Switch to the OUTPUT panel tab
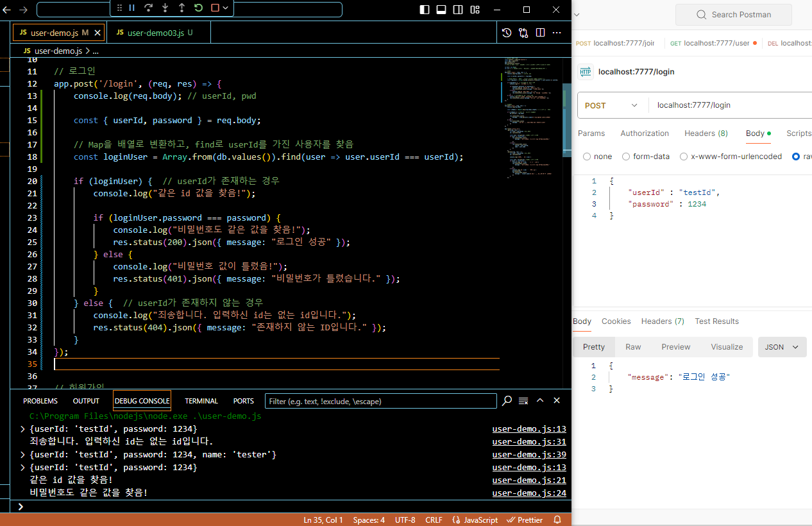 (86, 401)
